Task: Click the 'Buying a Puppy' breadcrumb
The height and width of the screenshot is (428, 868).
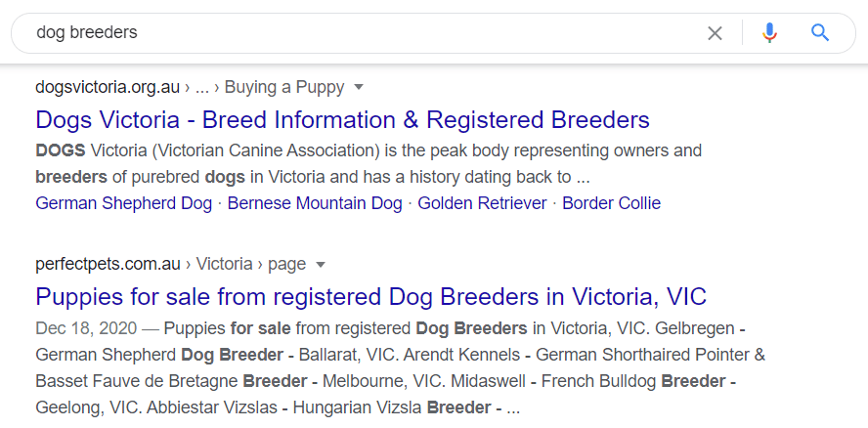Action: pyautogui.click(x=284, y=87)
